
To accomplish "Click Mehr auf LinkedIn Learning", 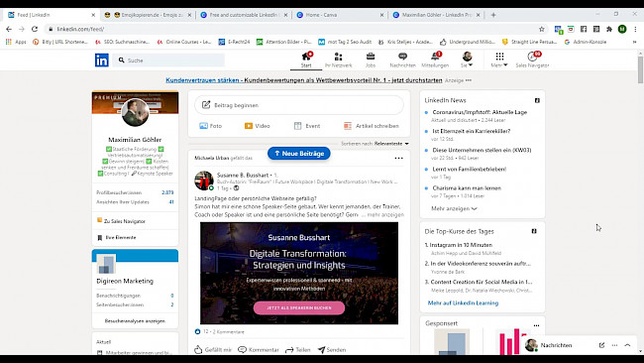I will 463,302.
